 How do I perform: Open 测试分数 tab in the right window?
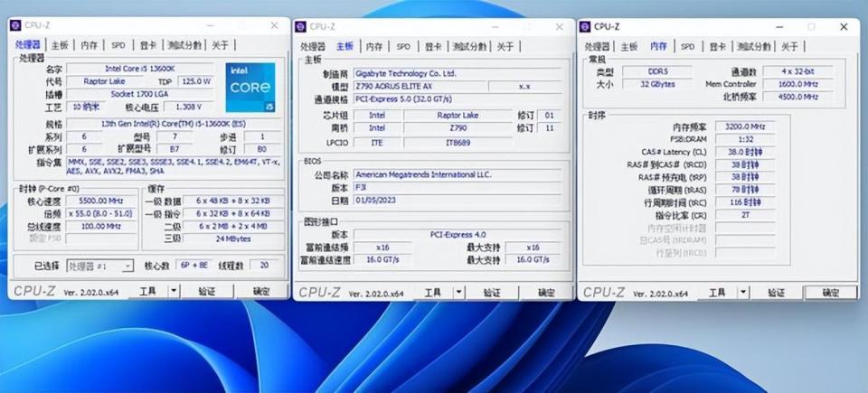pos(754,46)
